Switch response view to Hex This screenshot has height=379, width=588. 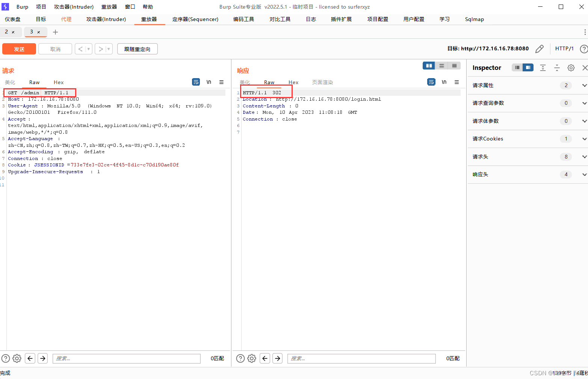pos(293,82)
